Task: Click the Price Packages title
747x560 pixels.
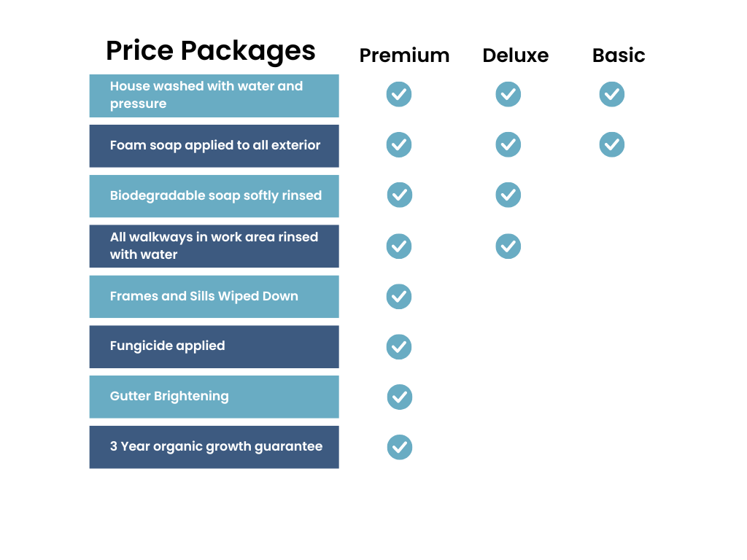Action: point(211,50)
